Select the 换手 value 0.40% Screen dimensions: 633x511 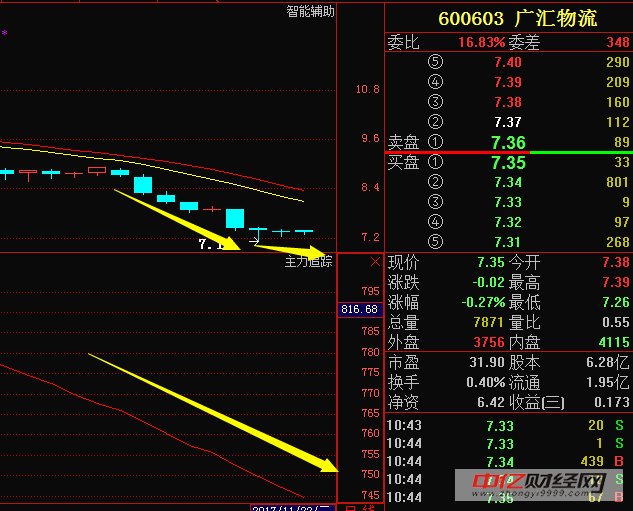(486, 382)
